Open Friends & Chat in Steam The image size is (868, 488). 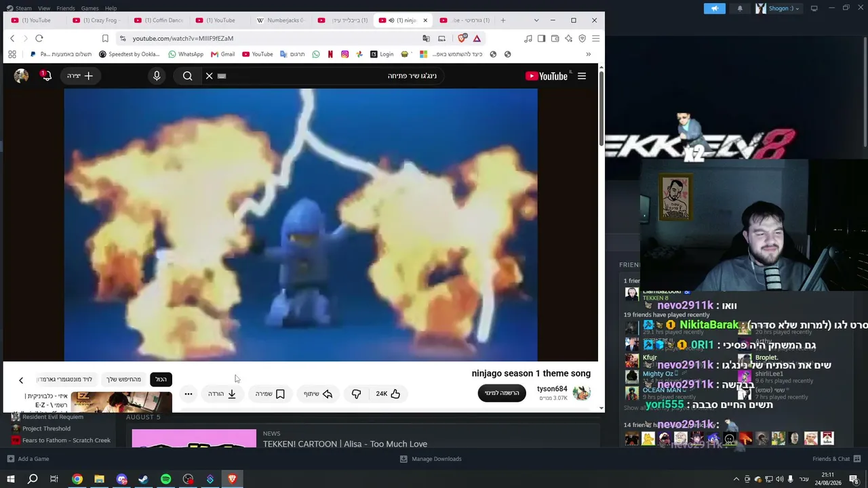[835, 459]
